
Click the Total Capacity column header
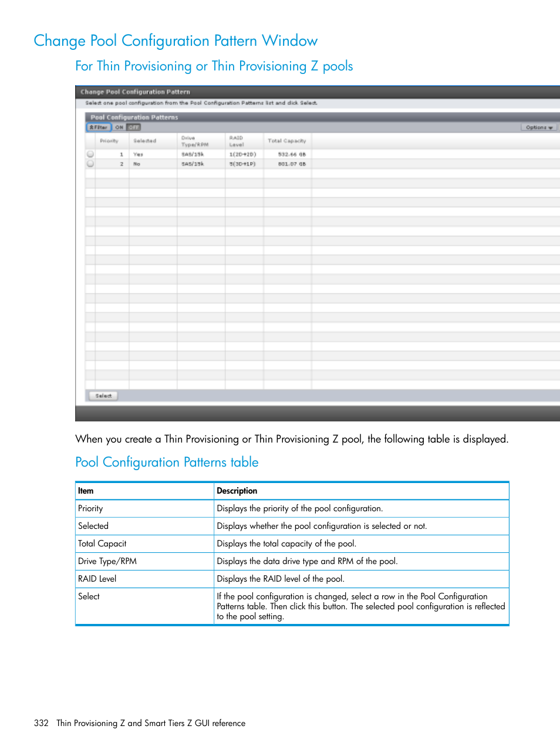point(287,141)
